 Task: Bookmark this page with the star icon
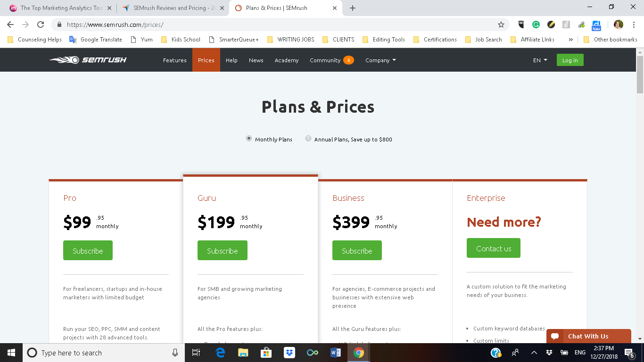point(501,25)
